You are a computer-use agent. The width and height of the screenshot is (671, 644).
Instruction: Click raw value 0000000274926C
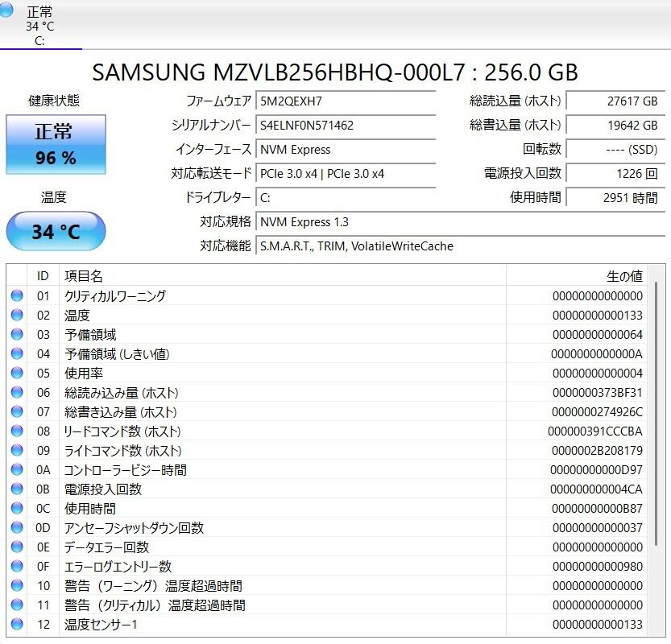[598, 412]
